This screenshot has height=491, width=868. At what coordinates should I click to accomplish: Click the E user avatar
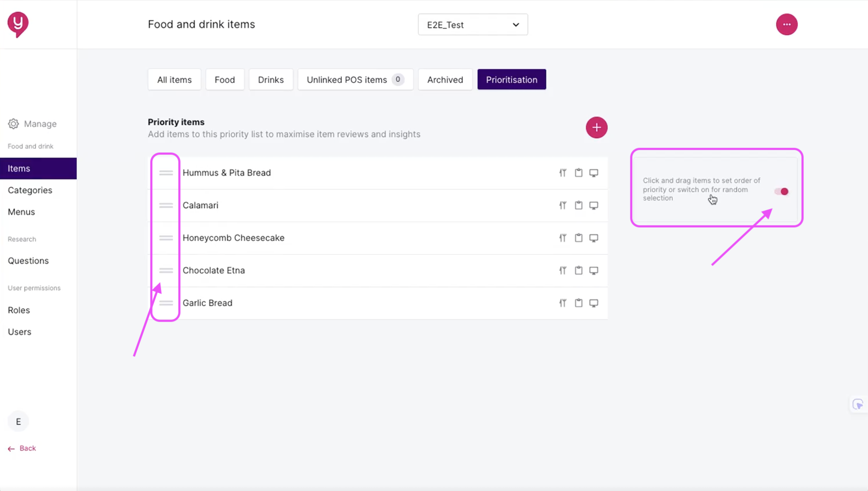[18, 421]
